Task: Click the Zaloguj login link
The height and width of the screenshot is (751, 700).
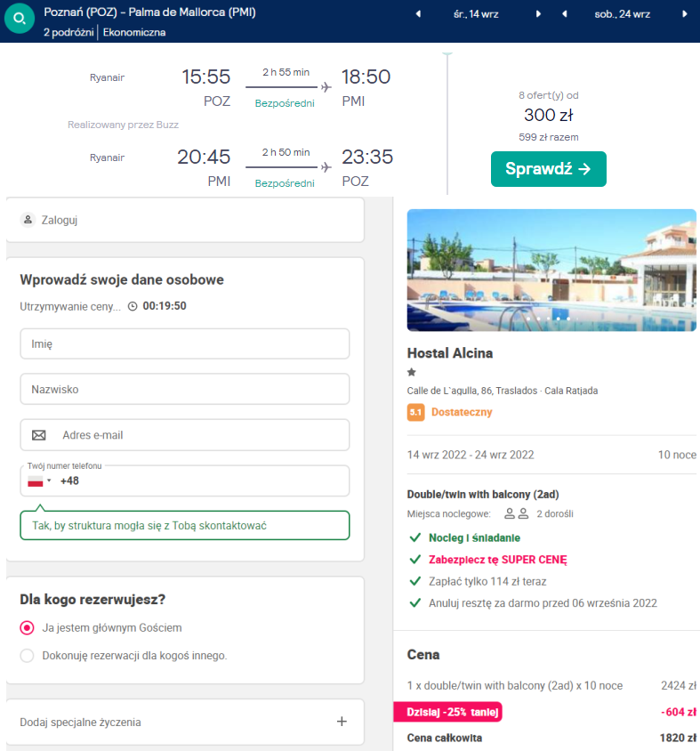Action: 60,220
